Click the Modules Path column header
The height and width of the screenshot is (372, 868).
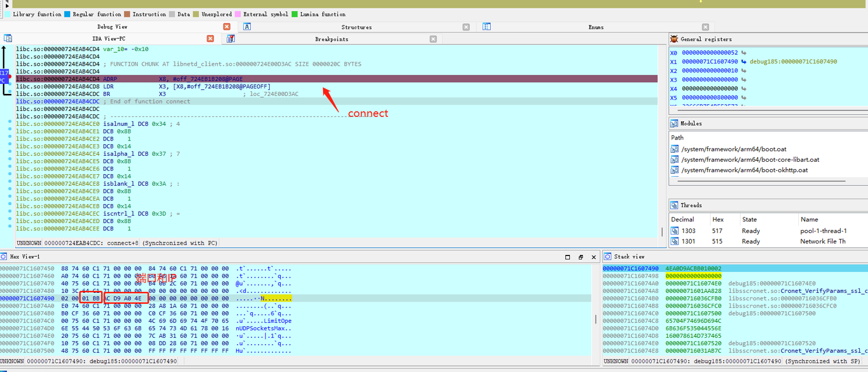point(677,137)
